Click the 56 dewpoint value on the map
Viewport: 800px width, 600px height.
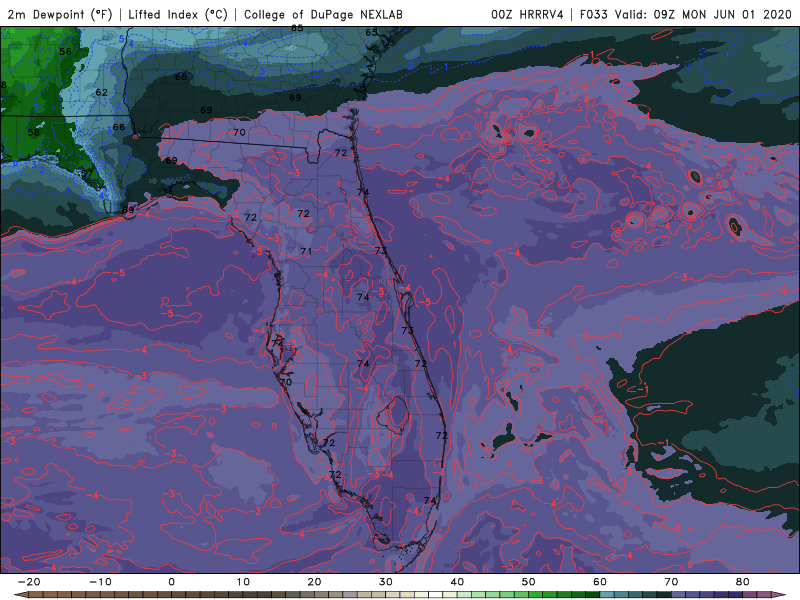click(x=65, y=52)
